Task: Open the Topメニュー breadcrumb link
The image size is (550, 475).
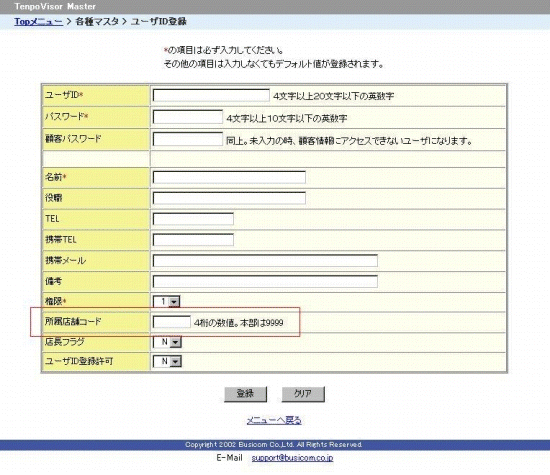Action: coord(39,21)
